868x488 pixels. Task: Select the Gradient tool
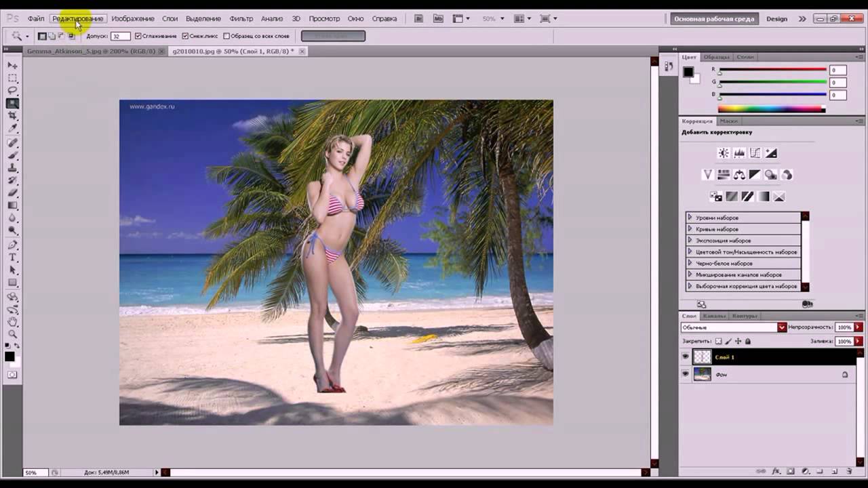tap(13, 205)
